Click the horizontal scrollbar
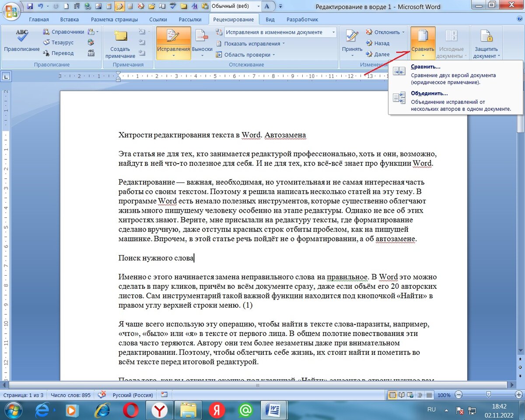 [x=258, y=385]
